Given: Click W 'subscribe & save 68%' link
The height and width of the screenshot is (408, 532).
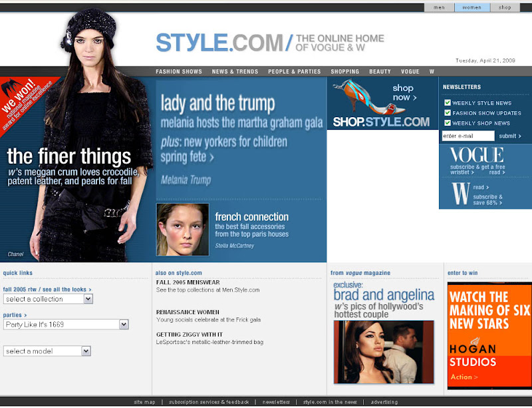Looking at the screenshot, I should point(488,200).
